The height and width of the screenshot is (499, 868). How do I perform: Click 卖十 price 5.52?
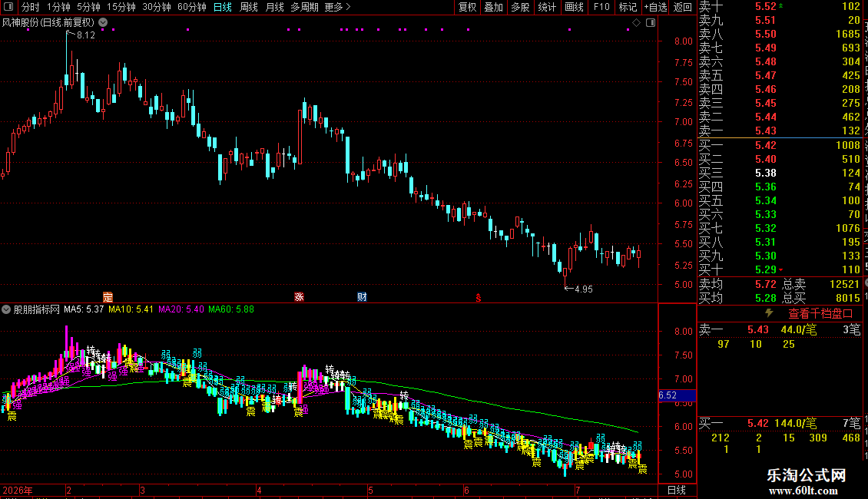766,7
